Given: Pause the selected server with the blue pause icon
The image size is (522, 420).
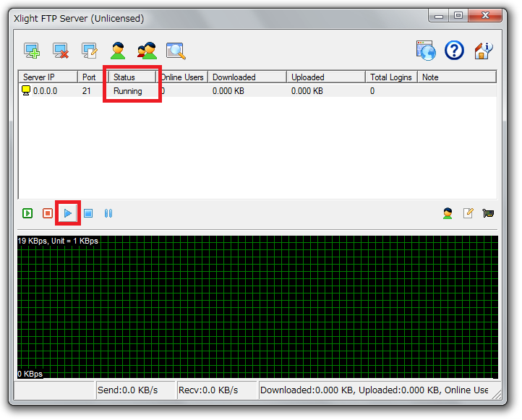Looking at the screenshot, I should (108, 213).
